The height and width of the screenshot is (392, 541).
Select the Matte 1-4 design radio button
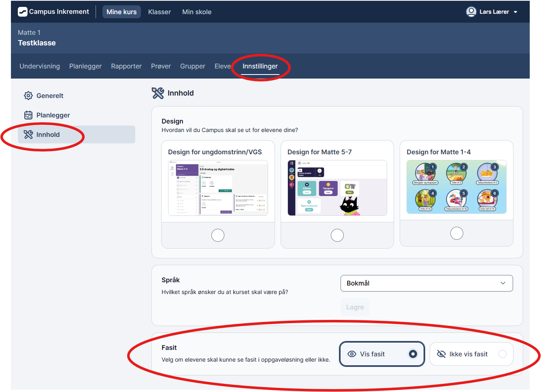(x=457, y=233)
